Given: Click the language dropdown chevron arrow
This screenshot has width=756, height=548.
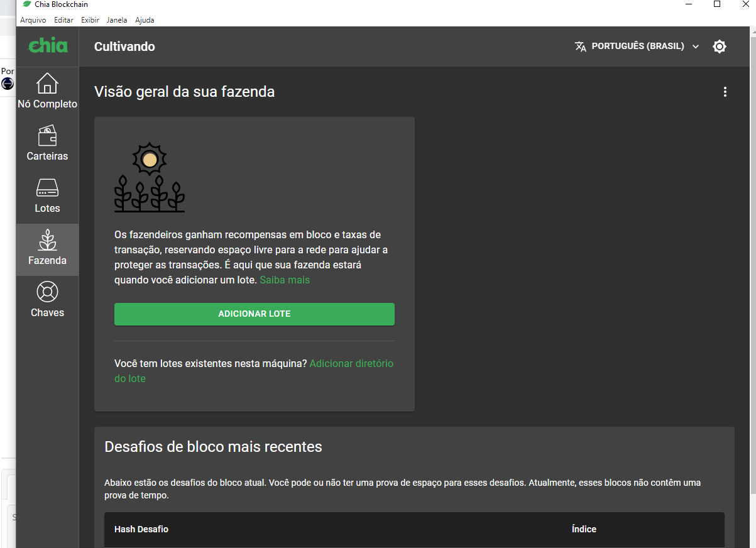Looking at the screenshot, I should pyautogui.click(x=696, y=47).
